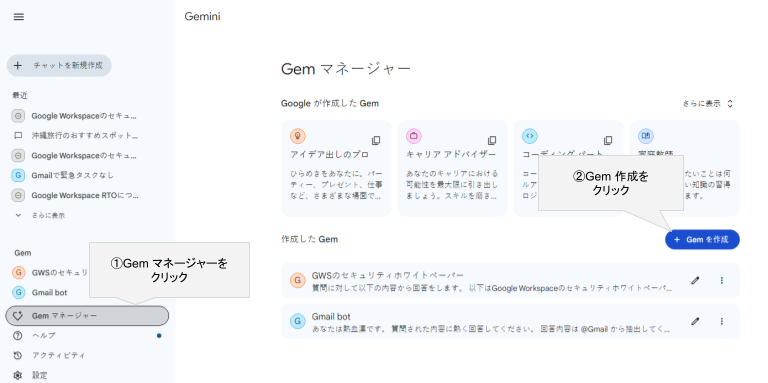The height and width of the screenshot is (383, 768).
Task: Click the lightbulb icon on アイデア出しのプロ
Action: pyautogui.click(x=298, y=136)
